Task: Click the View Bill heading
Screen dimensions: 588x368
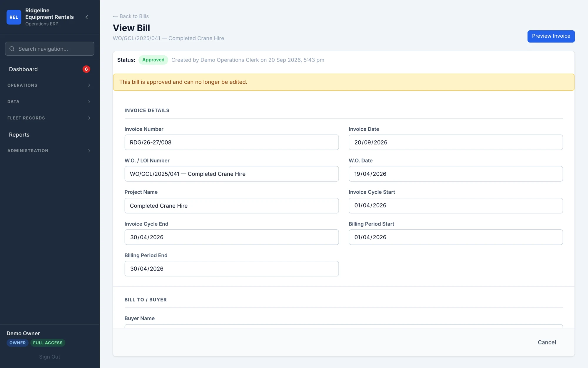Action: click(131, 28)
